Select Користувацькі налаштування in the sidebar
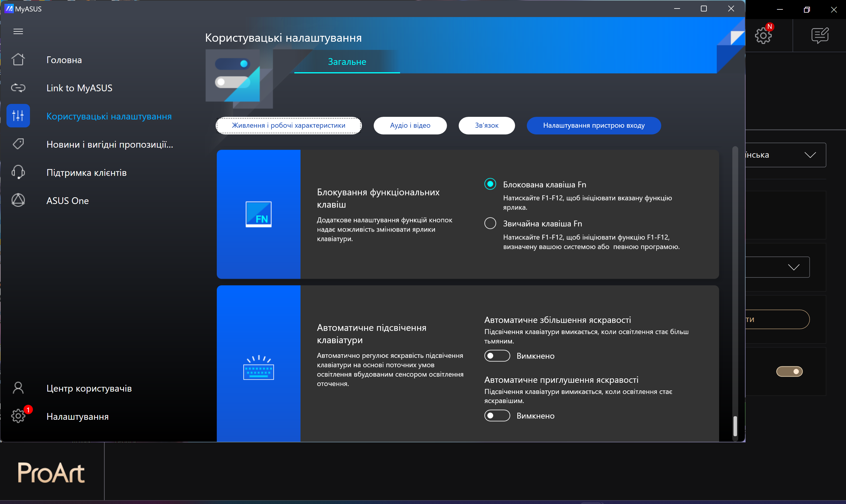 109,116
